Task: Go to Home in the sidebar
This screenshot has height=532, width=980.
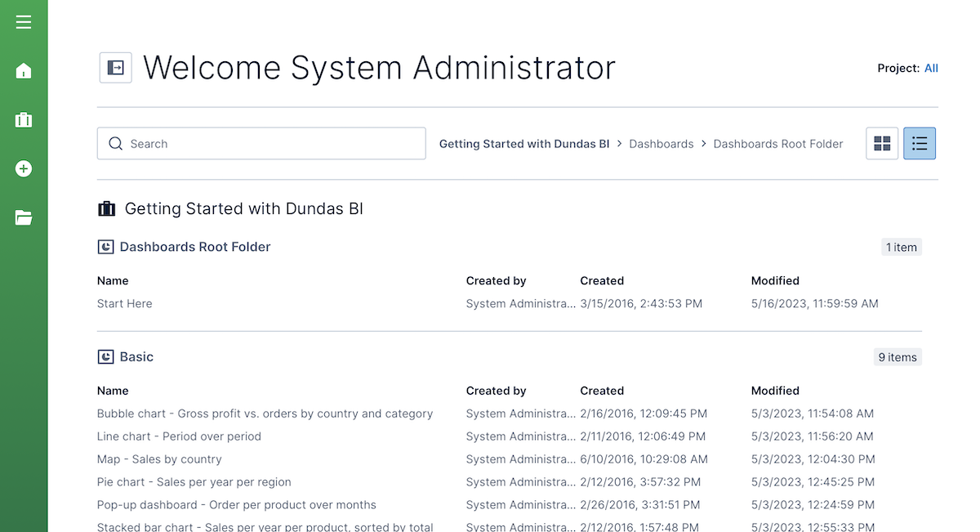Action: 24,71
